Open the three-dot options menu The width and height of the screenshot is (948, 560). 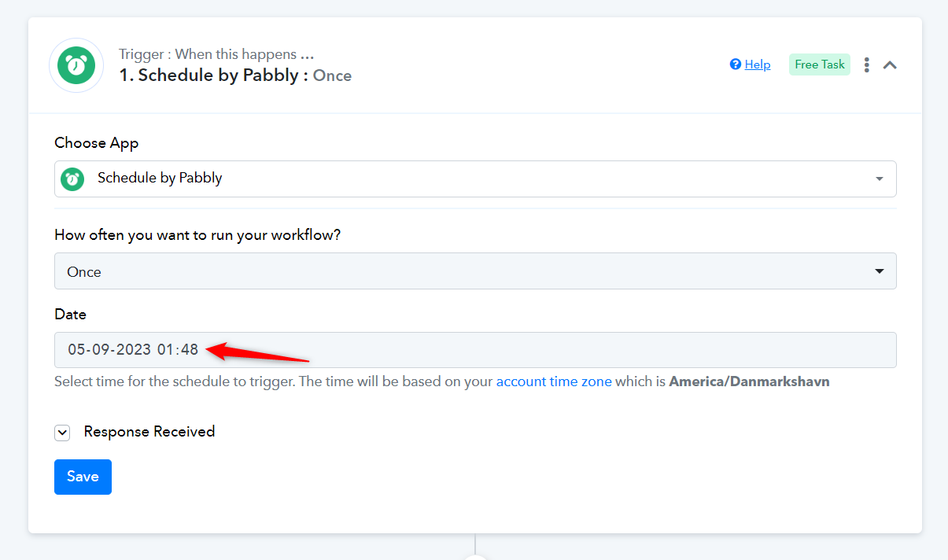pos(866,65)
